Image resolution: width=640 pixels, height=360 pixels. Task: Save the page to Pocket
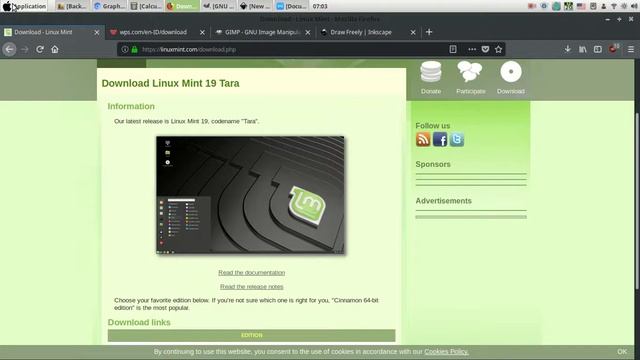(485, 49)
